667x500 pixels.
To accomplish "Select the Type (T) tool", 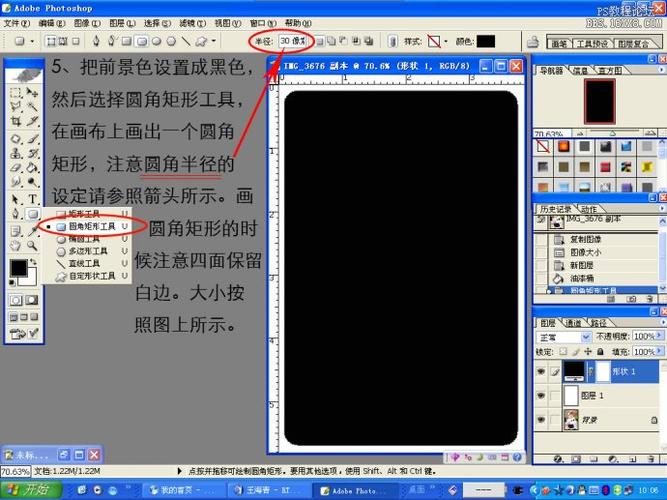I will point(33,199).
